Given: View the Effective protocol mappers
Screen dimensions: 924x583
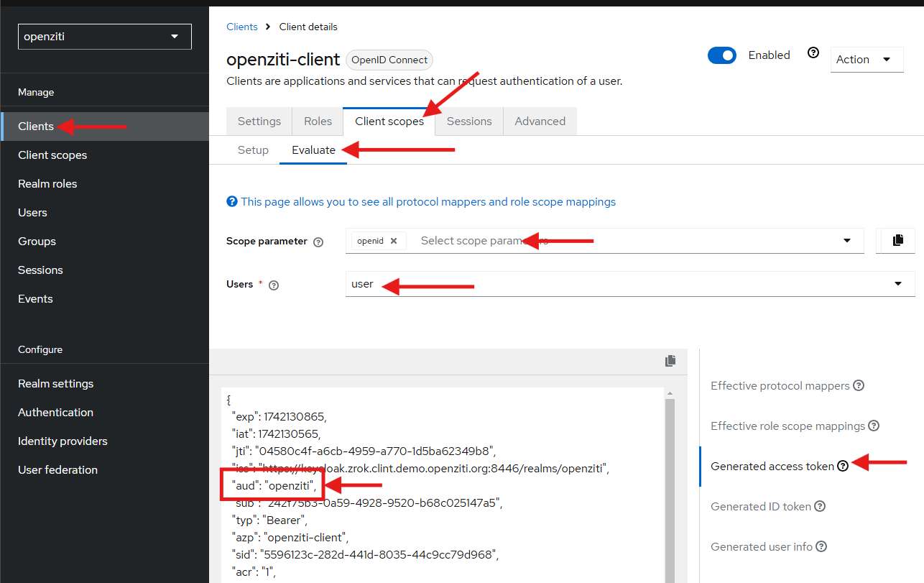Looking at the screenshot, I should 780,385.
